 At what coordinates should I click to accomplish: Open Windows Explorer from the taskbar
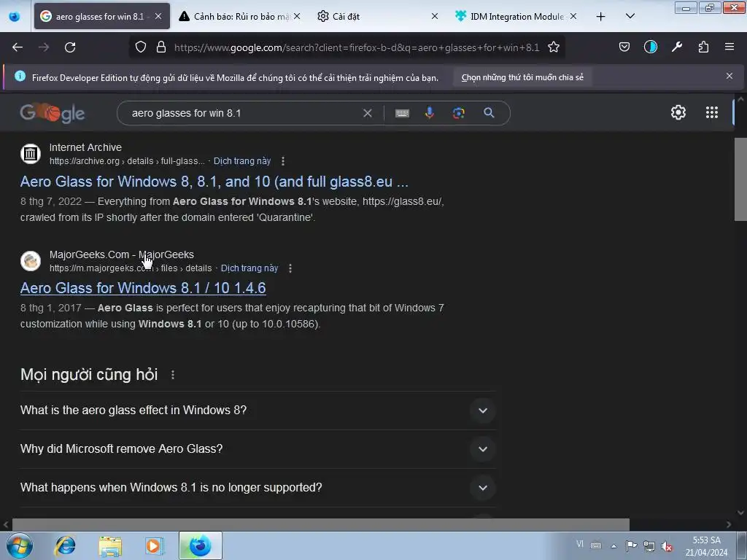110,545
